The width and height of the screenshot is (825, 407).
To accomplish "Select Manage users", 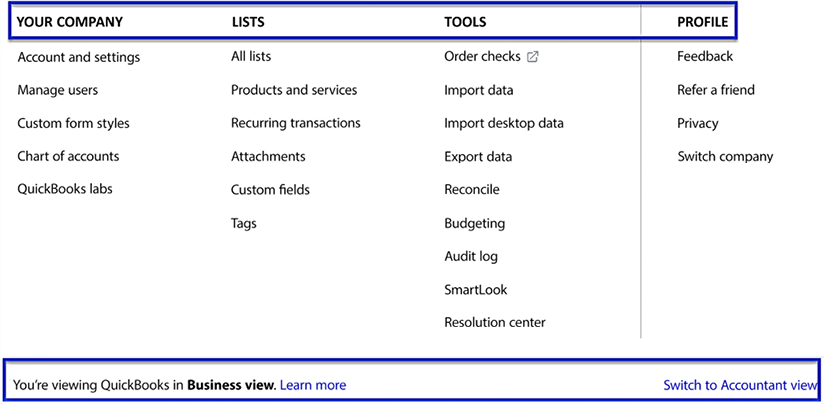I will pos(58,90).
